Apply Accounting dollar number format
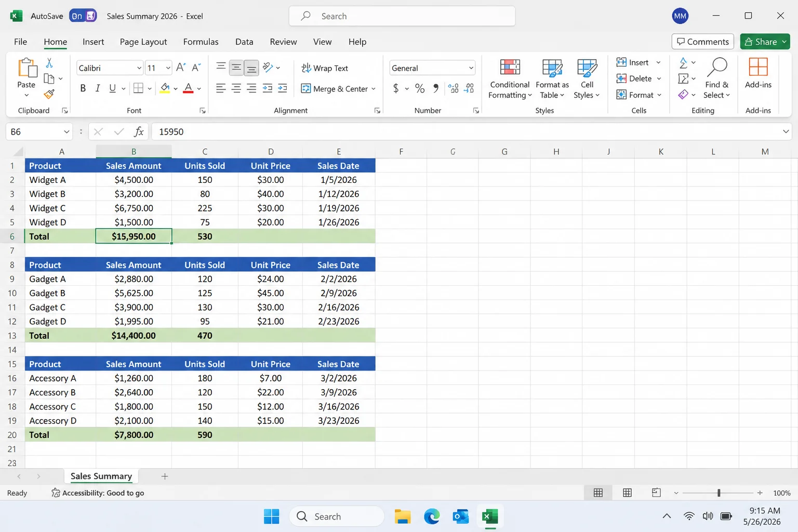 396,88
